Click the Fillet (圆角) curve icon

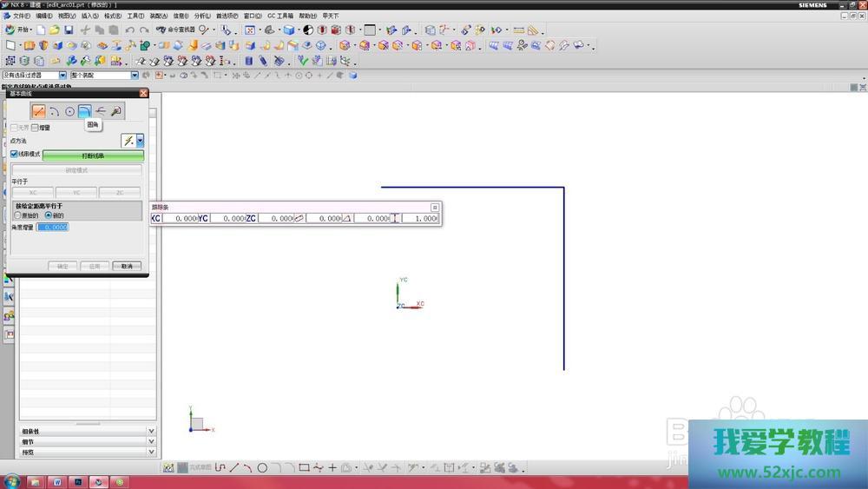pos(85,111)
